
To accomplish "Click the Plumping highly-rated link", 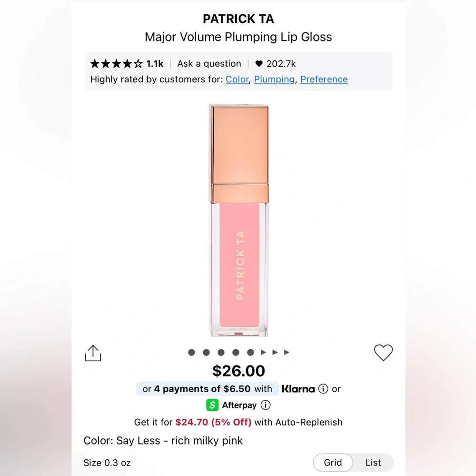I will (274, 79).
